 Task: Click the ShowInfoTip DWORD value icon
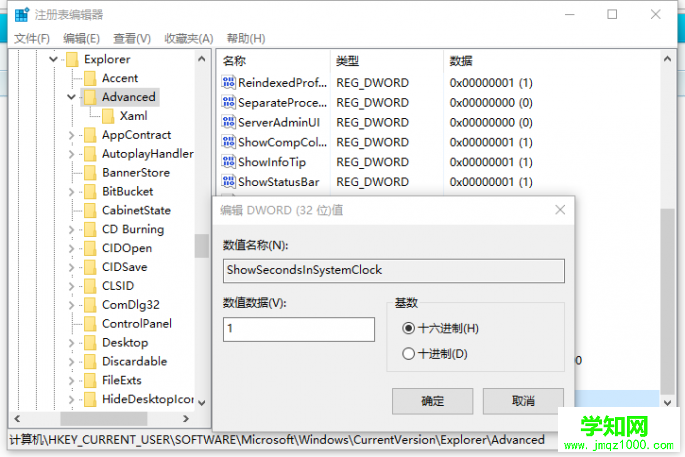(228, 162)
